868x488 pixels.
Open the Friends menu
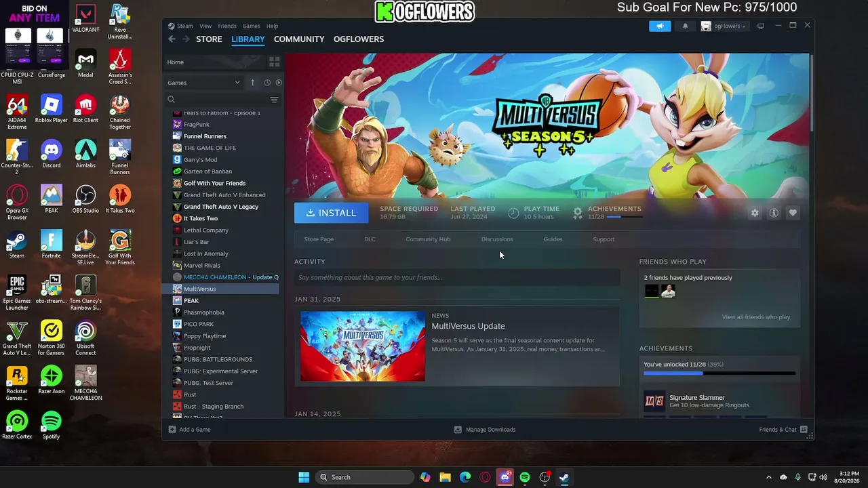pyautogui.click(x=227, y=26)
